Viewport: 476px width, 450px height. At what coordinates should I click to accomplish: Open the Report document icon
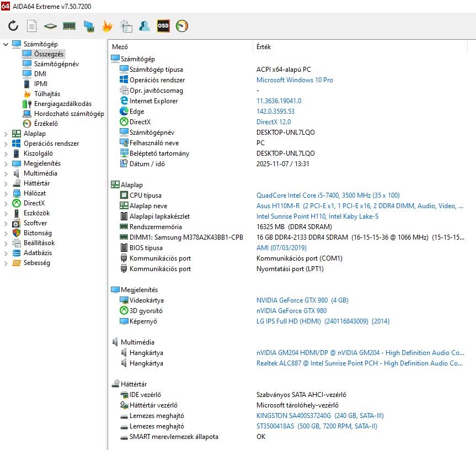point(31,26)
